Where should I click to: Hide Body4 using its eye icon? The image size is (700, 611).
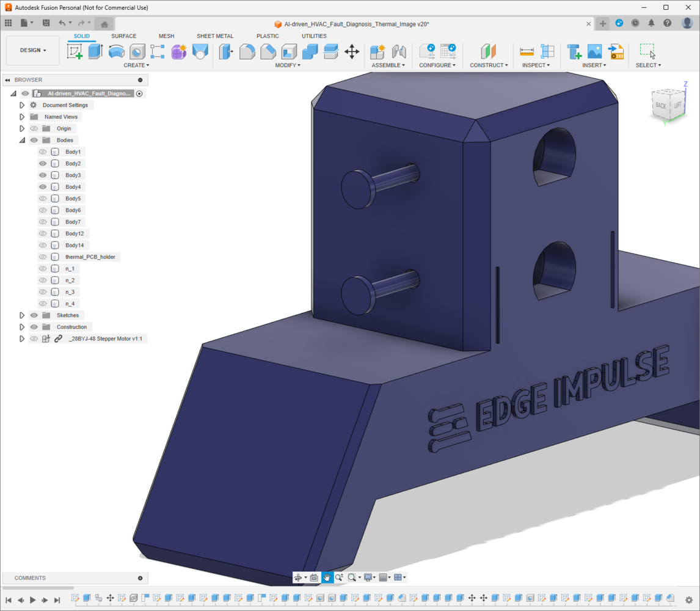pyautogui.click(x=43, y=187)
